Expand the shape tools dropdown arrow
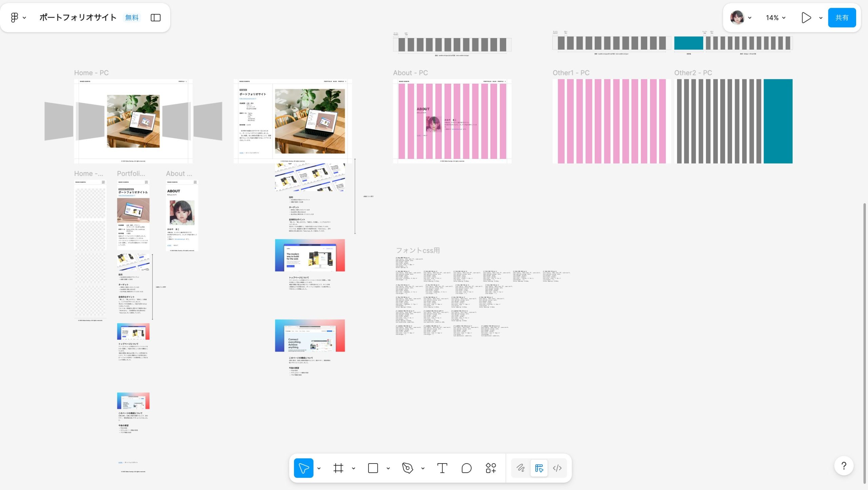 coord(388,468)
